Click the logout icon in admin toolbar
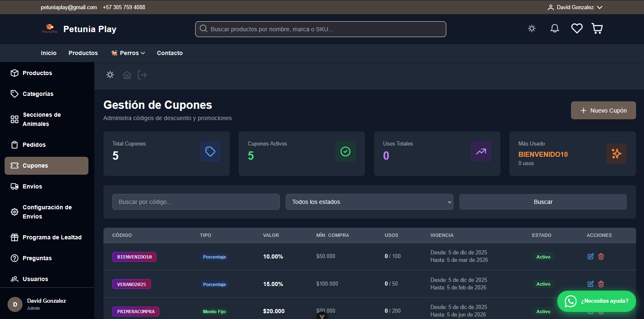This screenshot has height=319, width=644. pos(142,75)
